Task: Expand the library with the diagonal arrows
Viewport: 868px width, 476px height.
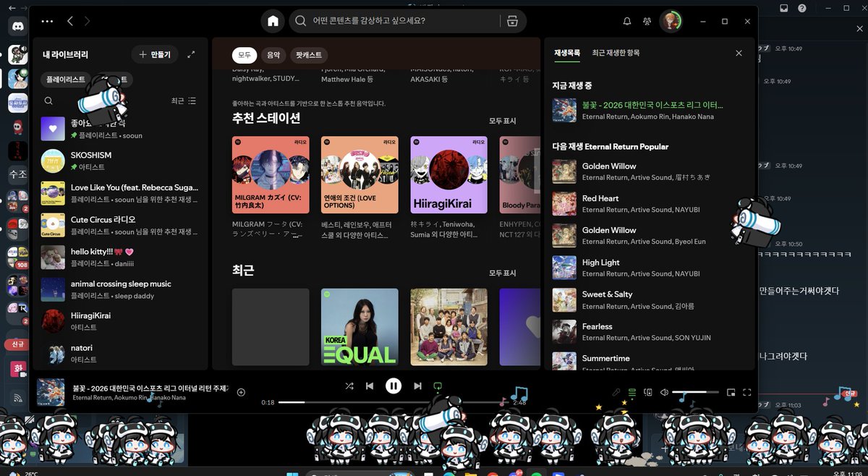Action: pos(191,54)
